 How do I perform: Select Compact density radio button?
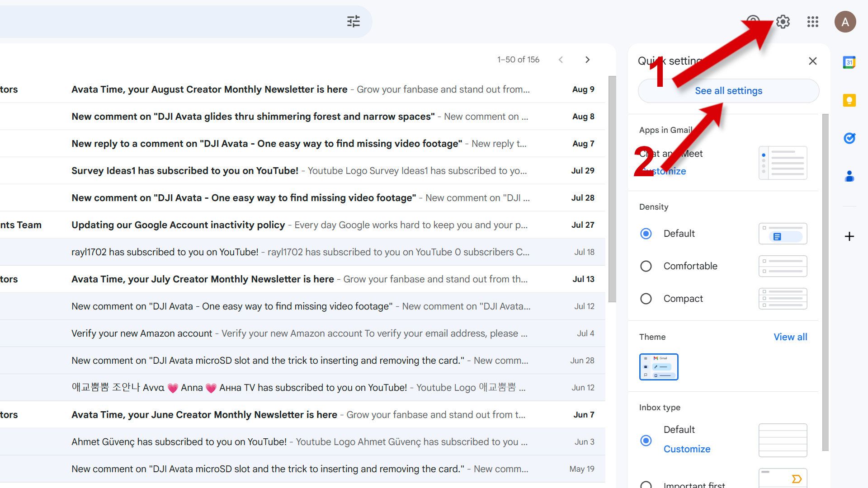[646, 299]
